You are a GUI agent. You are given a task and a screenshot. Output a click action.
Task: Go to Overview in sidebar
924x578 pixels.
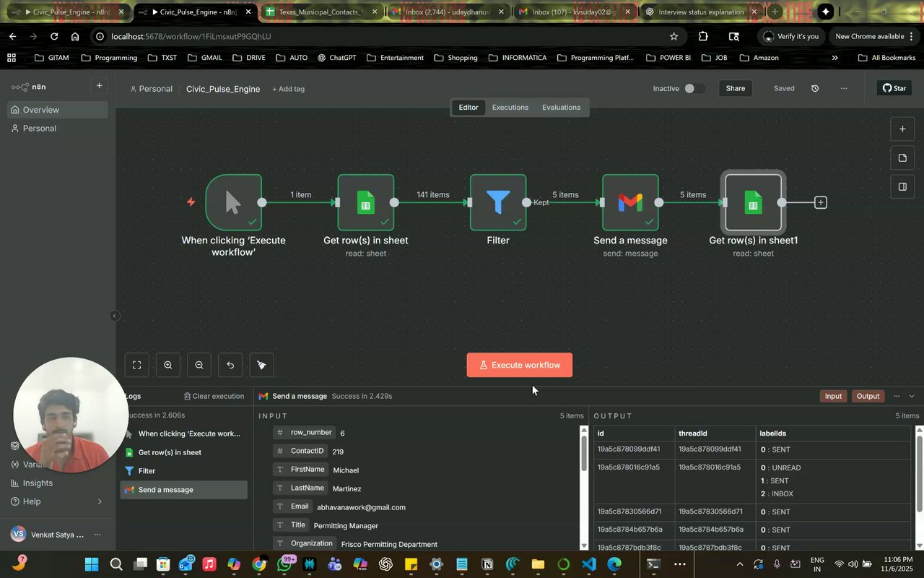58,110
